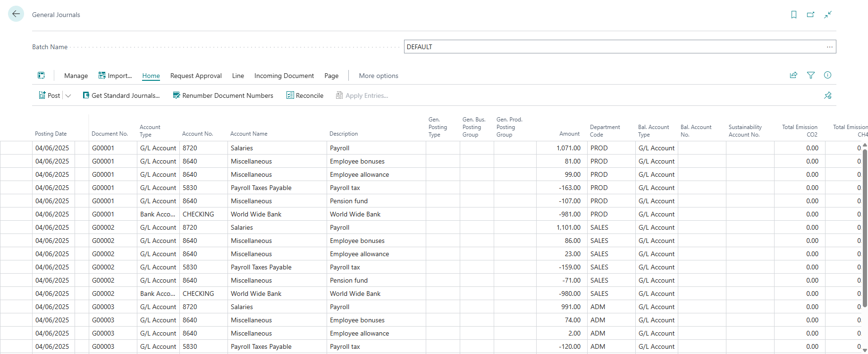Click the Department Code column header
Viewport: 868px width, 354px height.
click(605, 130)
